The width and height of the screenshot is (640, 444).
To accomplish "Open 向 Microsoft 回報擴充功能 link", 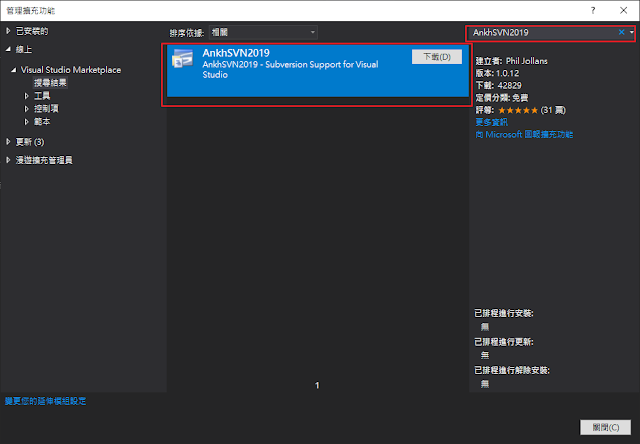I will click(524, 134).
